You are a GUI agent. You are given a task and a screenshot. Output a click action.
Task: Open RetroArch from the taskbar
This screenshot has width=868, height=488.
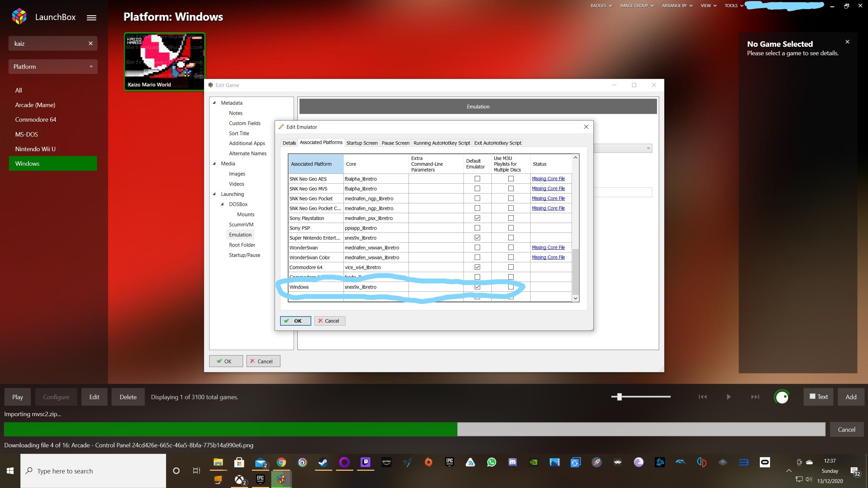coord(617,462)
